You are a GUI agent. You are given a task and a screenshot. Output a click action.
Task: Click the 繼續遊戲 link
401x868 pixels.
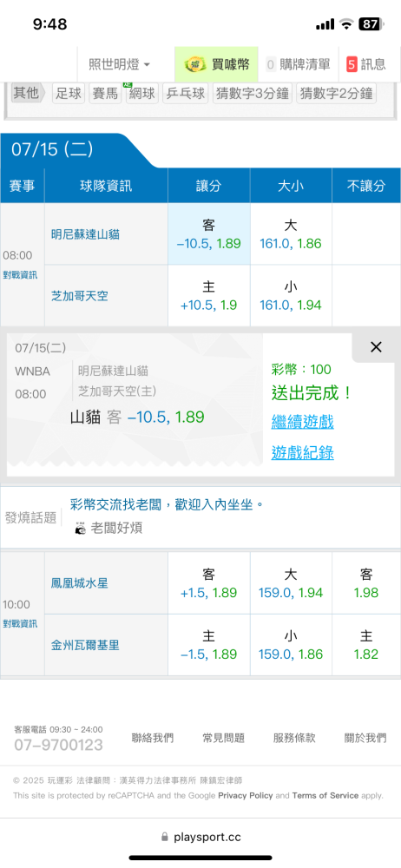pyautogui.click(x=302, y=423)
